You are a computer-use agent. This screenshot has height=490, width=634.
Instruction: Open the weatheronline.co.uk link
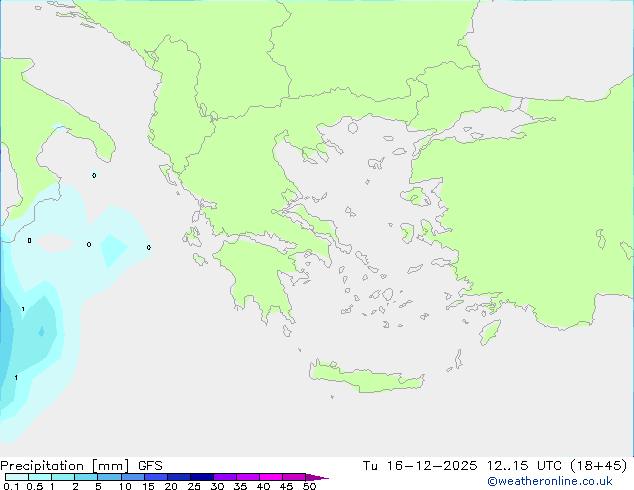(550, 481)
